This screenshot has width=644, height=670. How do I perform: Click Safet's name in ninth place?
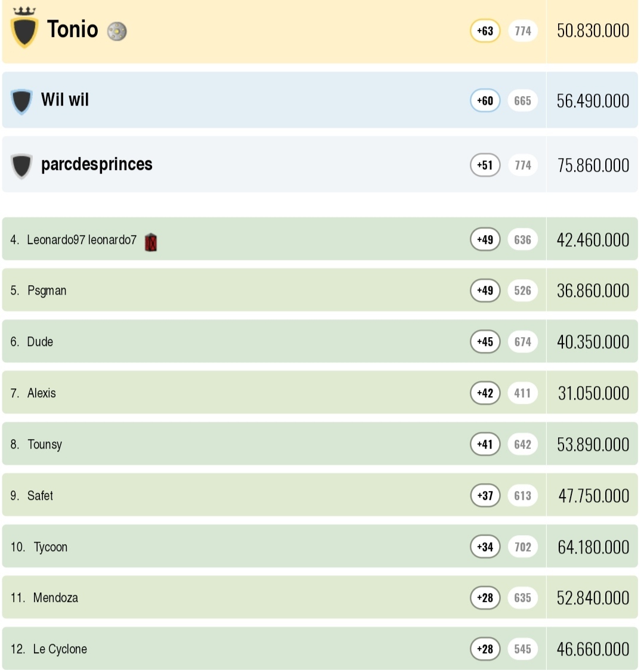point(40,496)
